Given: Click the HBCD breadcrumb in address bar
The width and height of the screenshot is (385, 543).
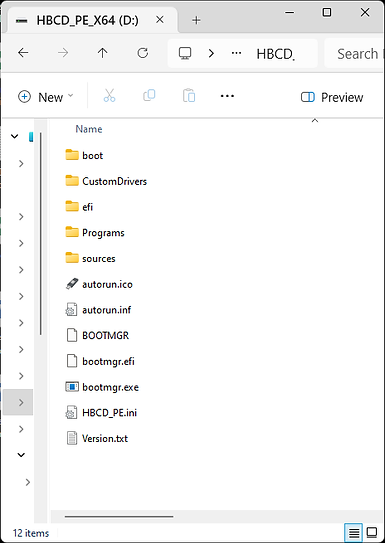Looking at the screenshot, I should (x=276, y=54).
